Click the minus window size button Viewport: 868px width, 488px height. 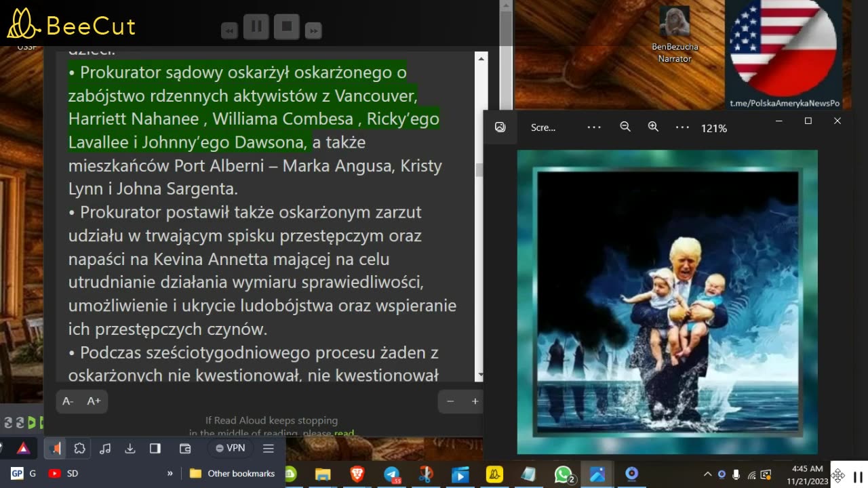(x=450, y=401)
